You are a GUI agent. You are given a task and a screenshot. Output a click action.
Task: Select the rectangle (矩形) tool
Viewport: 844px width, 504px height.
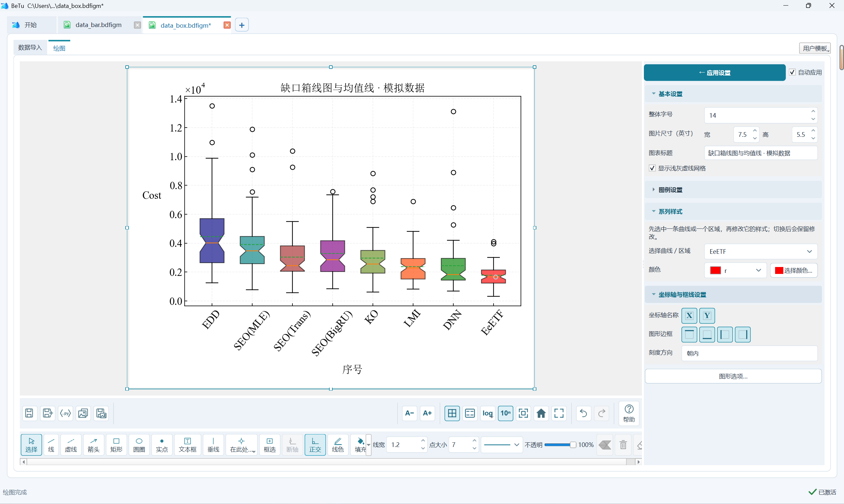[116, 445]
